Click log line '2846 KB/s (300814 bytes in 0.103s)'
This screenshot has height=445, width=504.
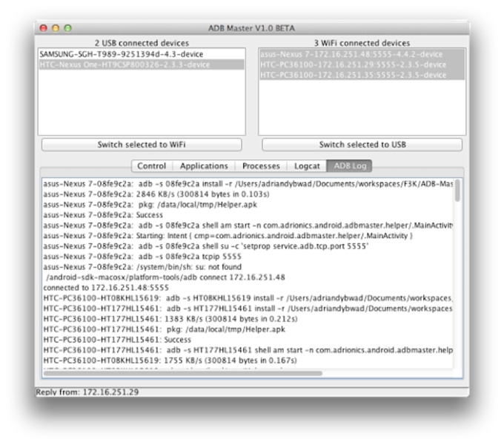156,194
